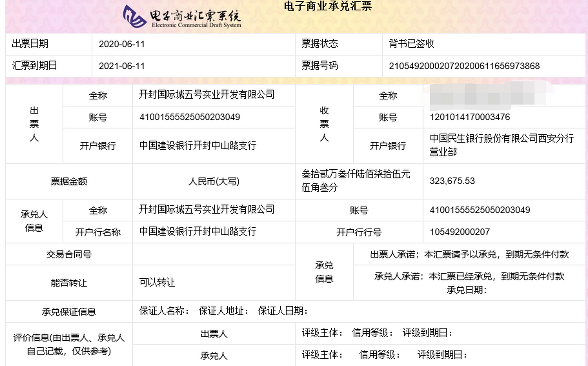Click the 收票人 section header

pos(324,124)
